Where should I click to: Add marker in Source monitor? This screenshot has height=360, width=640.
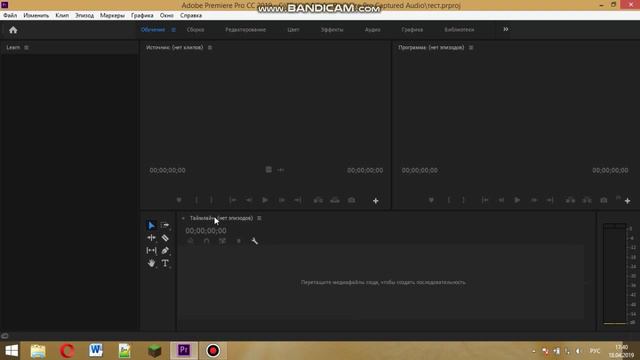coord(179,200)
